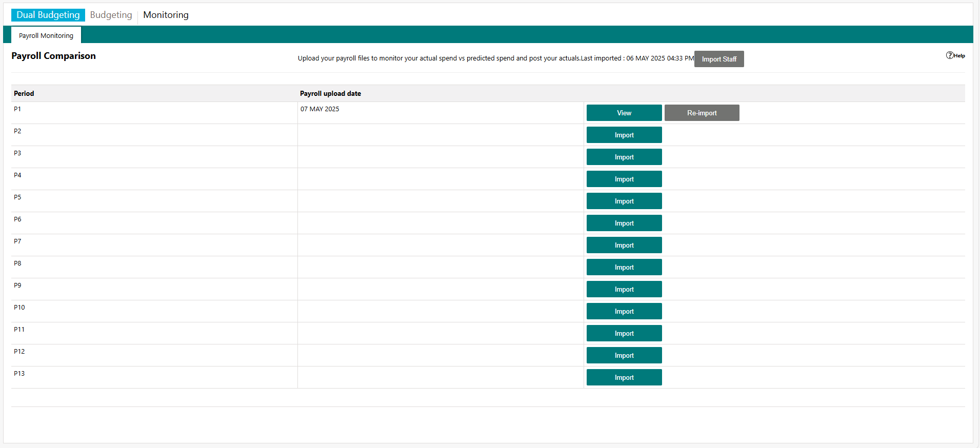Select the Payroll Monitoring tab
Screen dimensions: 980x448
[46, 35]
